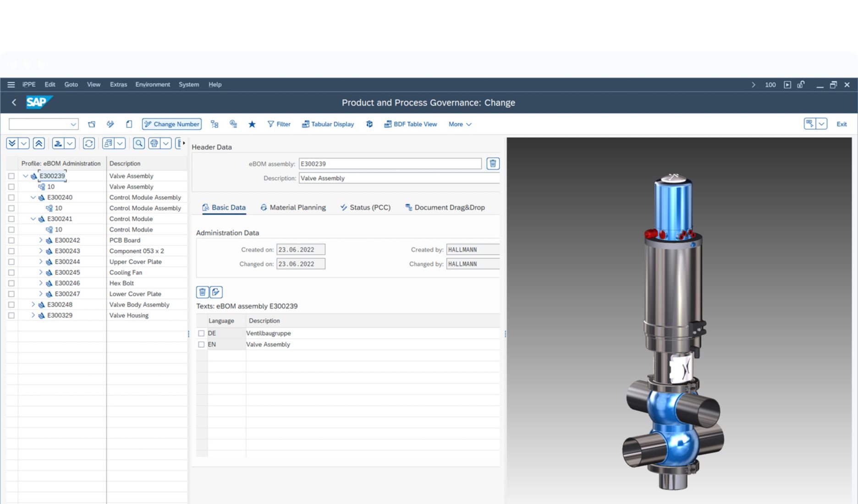
Task: Expand the E300248 Valve Body Assembly node
Action: (x=33, y=304)
